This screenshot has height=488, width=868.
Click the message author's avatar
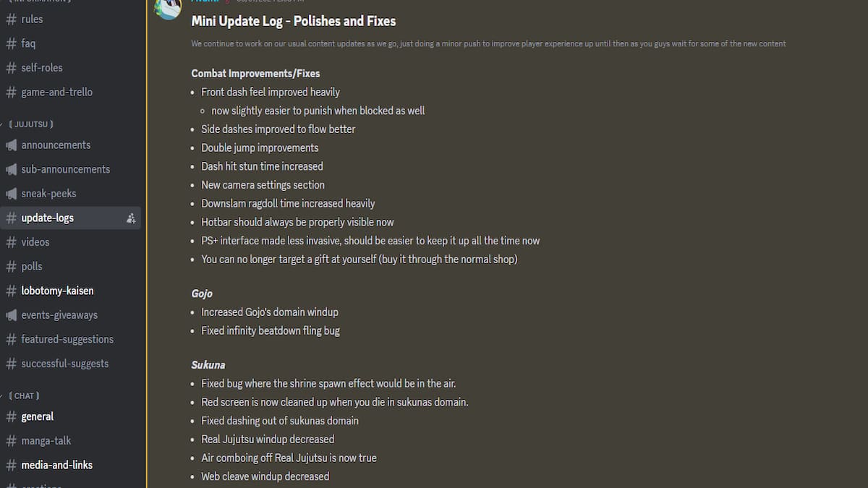[169, 7]
